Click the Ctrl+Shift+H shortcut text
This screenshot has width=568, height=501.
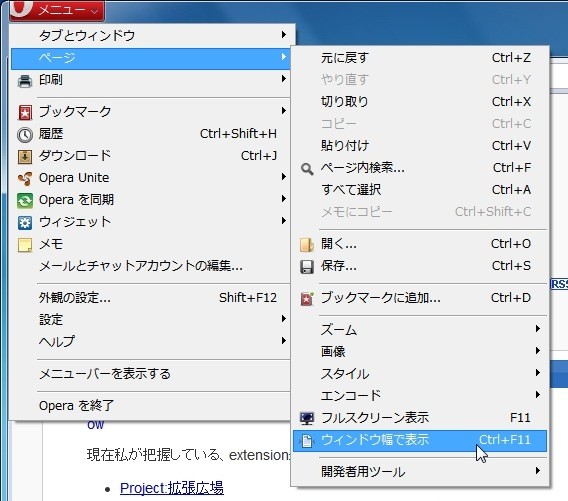coord(238,134)
